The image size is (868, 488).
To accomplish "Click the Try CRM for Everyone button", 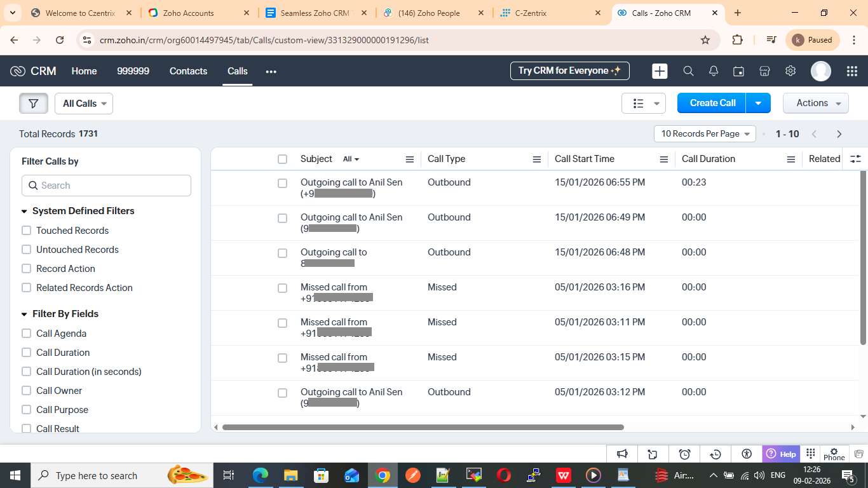I will [x=569, y=71].
